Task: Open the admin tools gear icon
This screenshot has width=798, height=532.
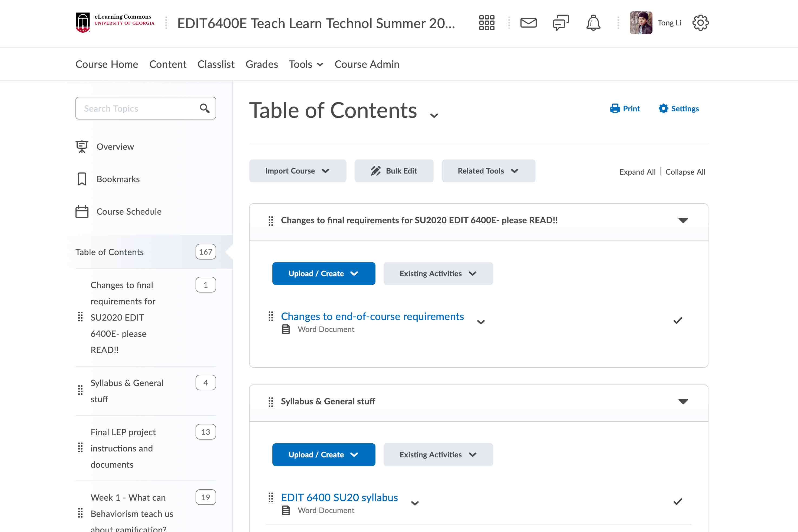Action: pos(700,23)
